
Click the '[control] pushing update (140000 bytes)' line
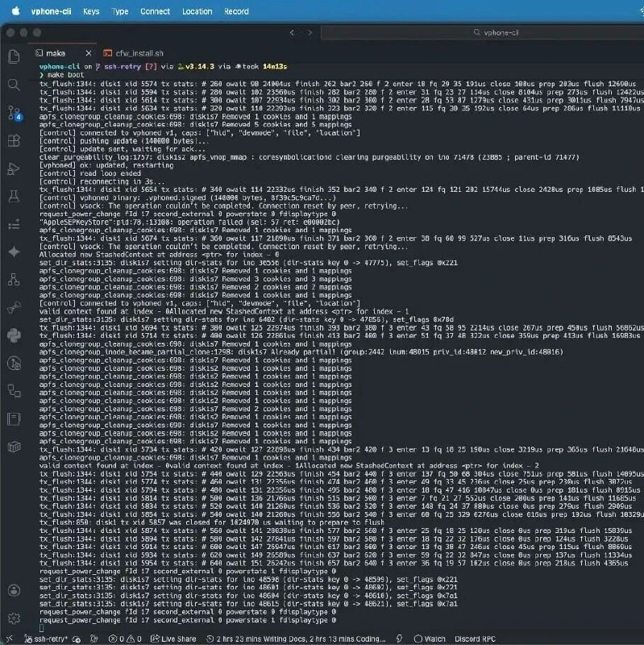tap(124, 141)
